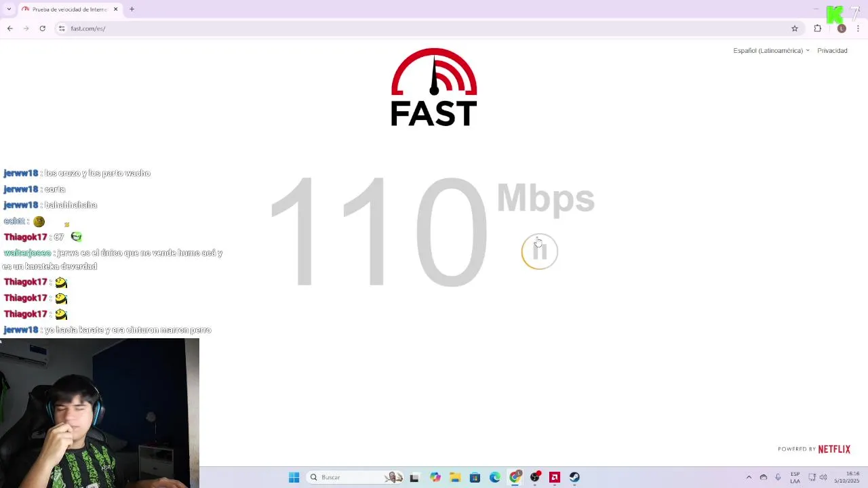Open OBS Studio from the taskbar
This screenshot has height=488, width=868.
[x=535, y=477]
